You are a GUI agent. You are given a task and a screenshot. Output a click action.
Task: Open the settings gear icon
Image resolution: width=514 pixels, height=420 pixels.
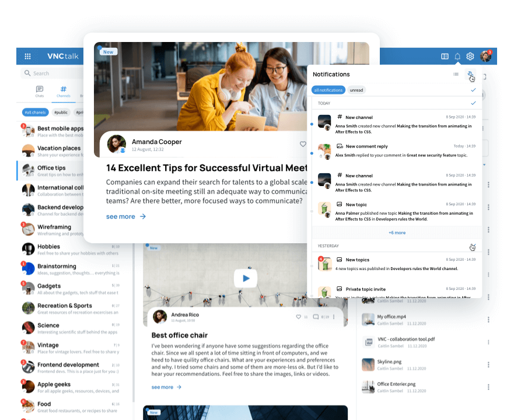click(470, 57)
